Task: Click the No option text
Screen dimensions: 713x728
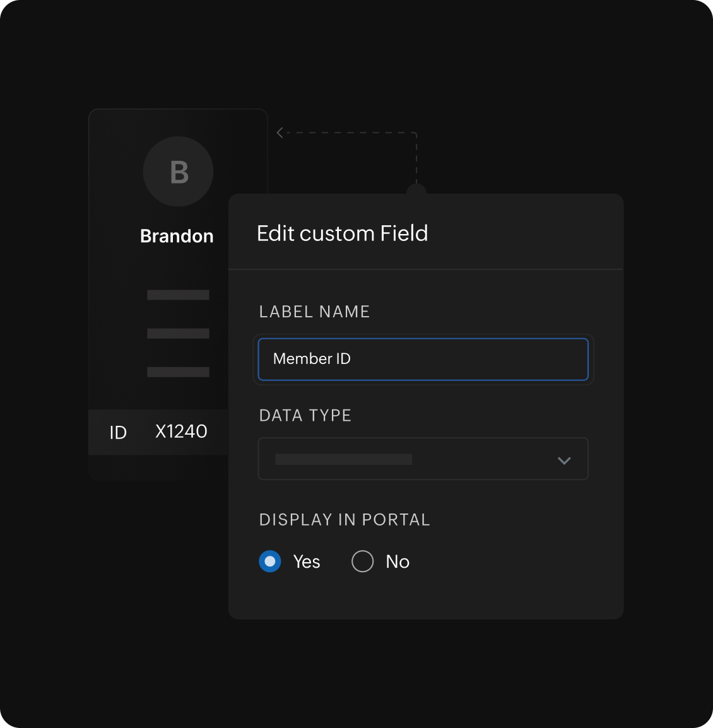Action: pos(398,561)
